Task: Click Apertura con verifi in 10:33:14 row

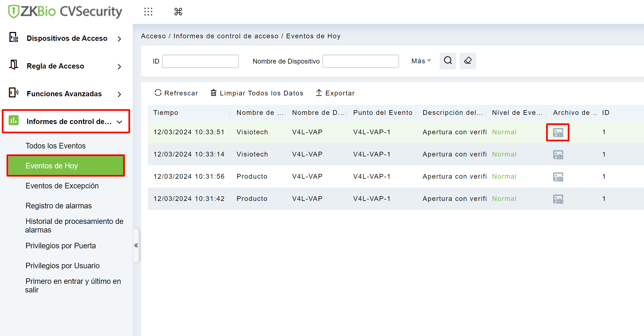Action: coord(455,154)
